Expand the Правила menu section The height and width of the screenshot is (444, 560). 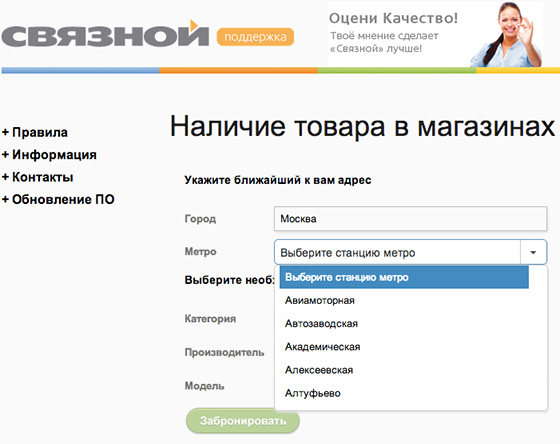pyautogui.click(x=35, y=132)
